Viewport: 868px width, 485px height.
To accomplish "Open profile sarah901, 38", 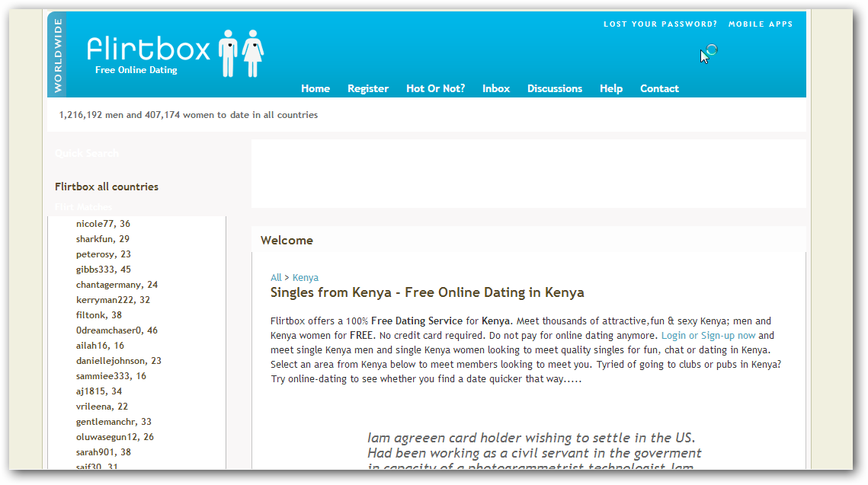I will point(104,452).
